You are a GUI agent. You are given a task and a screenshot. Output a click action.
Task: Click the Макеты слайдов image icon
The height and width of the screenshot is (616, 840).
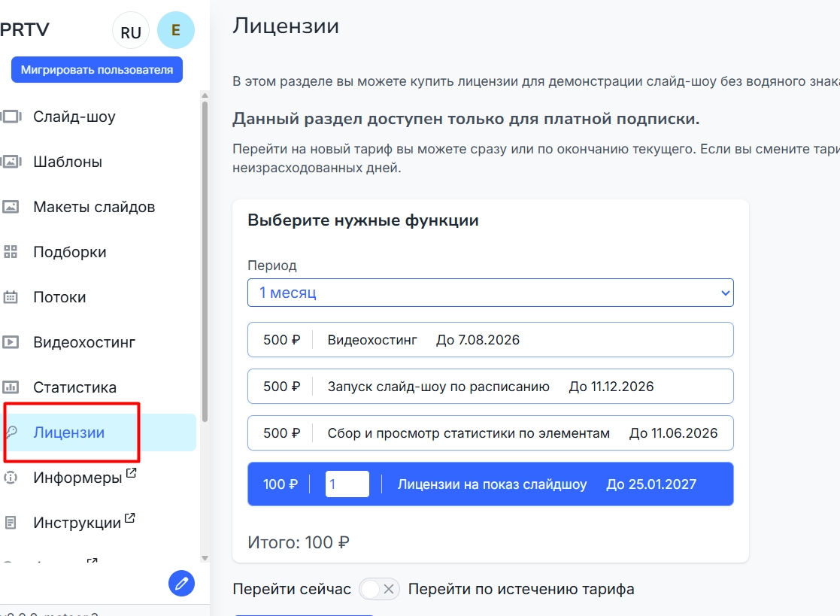click(x=11, y=207)
